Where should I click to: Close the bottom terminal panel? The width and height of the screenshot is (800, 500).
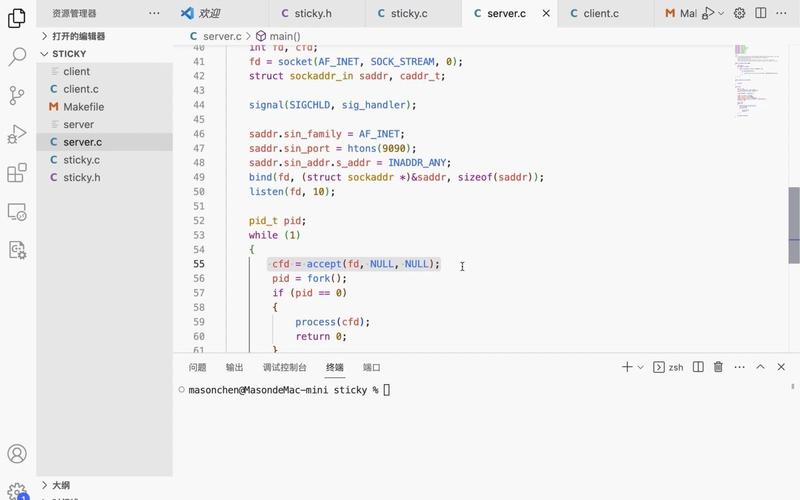(781, 367)
